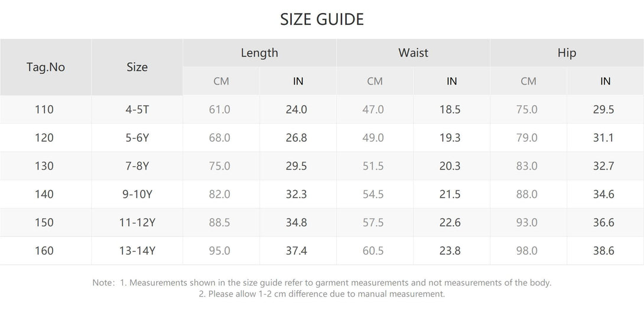
Task: Select the Tag.No column header
Action: (45, 67)
